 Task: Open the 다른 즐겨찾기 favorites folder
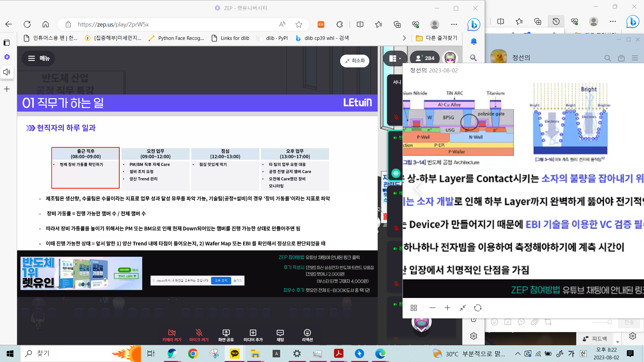click(436, 38)
